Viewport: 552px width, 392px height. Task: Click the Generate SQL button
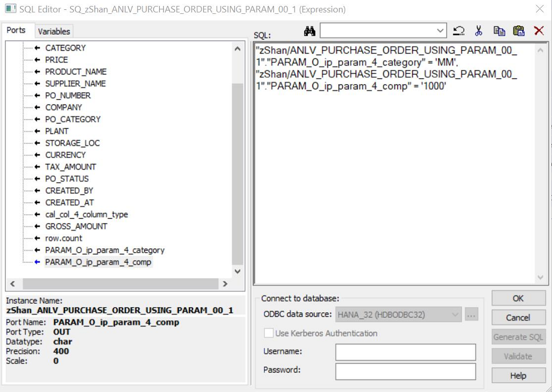point(518,337)
